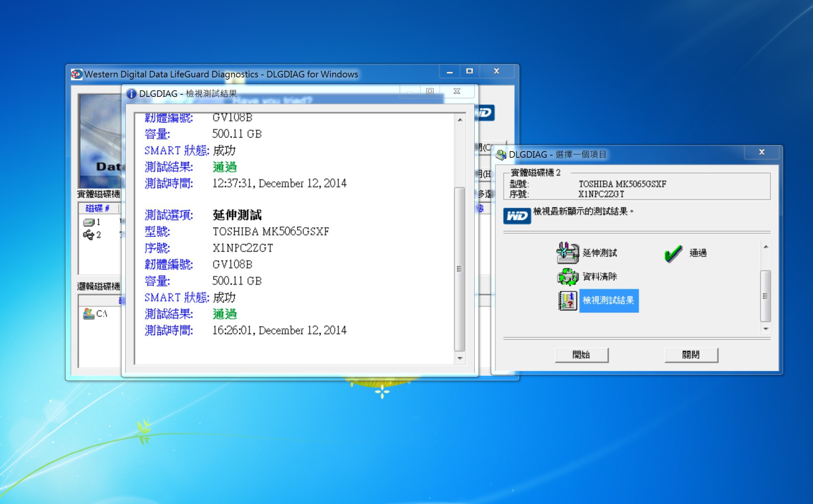
Task: Close the 選擇一個項目 dialog window
Action: [762, 152]
